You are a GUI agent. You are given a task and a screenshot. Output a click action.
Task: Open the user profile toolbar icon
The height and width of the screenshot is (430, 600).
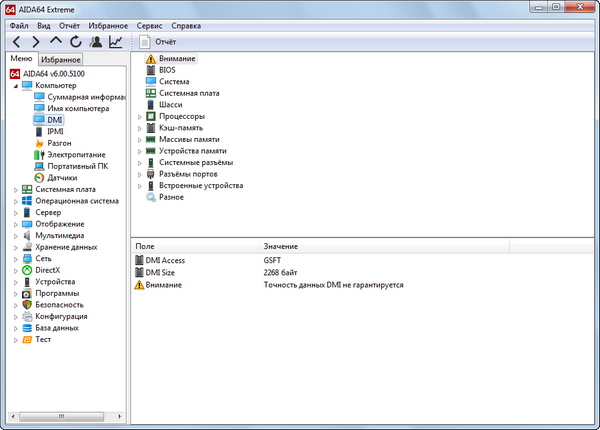click(96, 42)
